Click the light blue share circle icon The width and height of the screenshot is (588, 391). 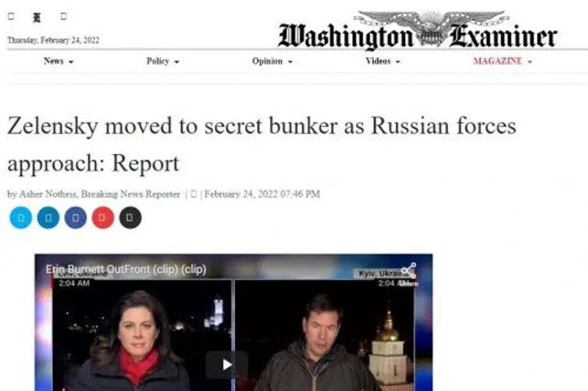(x=21, y=218)
